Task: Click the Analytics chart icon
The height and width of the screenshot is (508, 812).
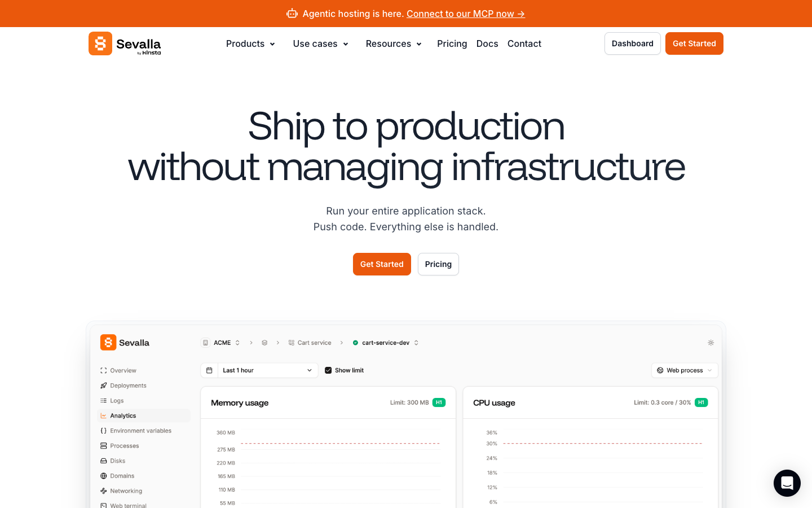Action: coord(104,416)
